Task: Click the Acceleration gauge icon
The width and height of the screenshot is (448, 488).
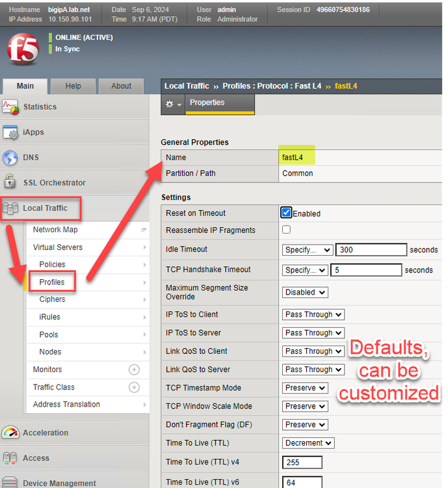Action: [10, 433]
